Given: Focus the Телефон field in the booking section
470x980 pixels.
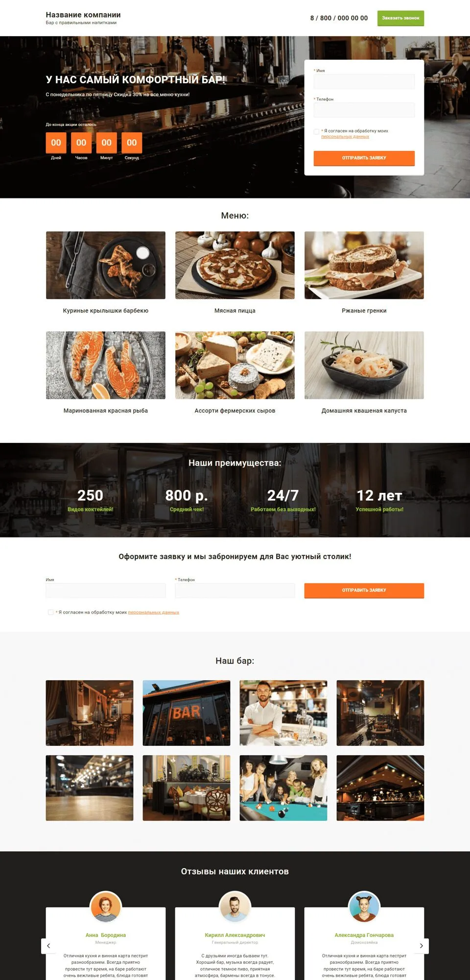Looking at the screenshot, I should (235, 590).
